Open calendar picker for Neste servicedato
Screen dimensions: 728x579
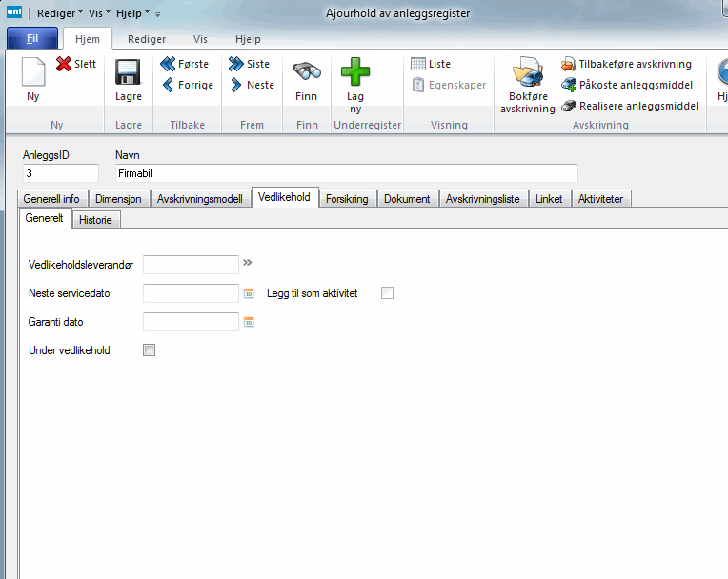point(250,293)
